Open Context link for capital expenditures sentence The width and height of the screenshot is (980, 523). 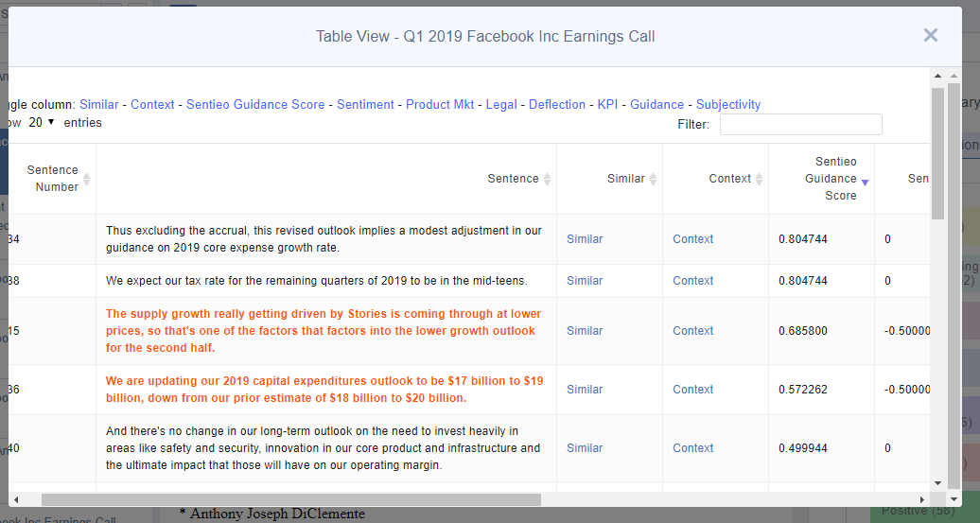pyautogui.click(x=692, y=390)
